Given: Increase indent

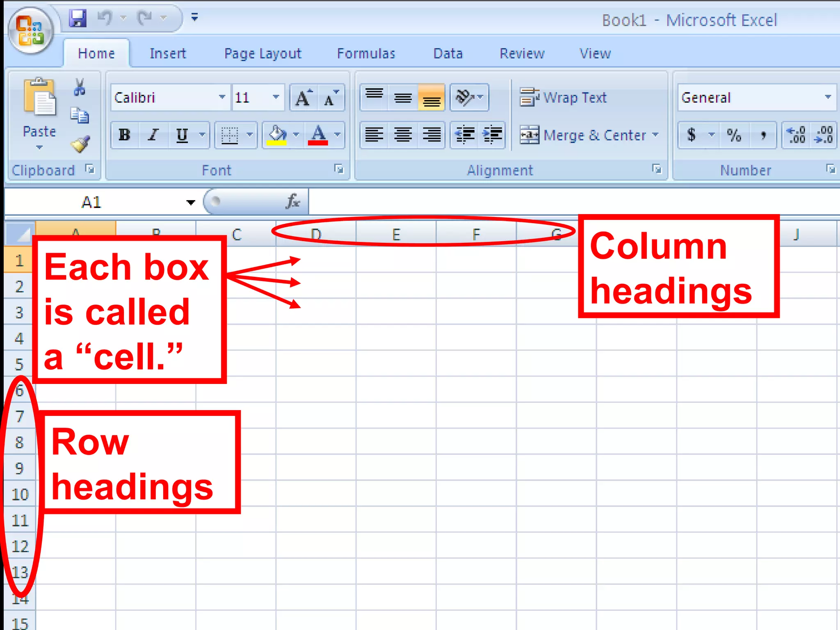Looking at the screenshot, I should [x=492, y=135].
